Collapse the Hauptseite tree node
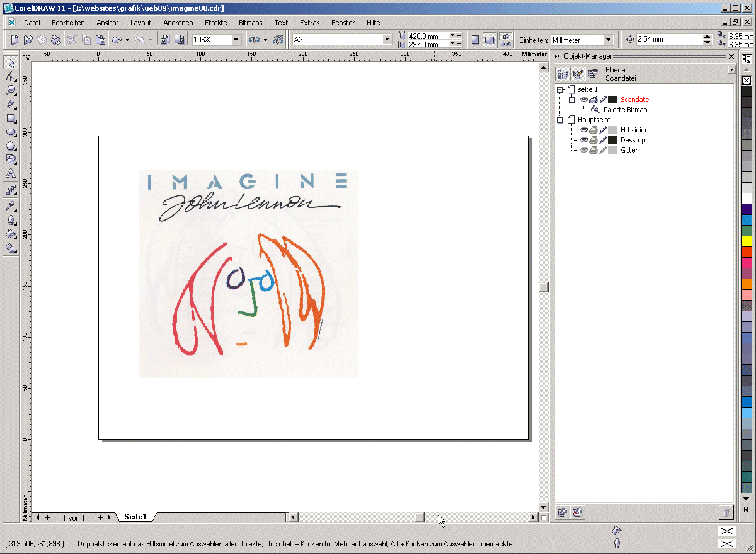Screen dimensions: 756x554 pyautogui.click(x=559, y=120)
